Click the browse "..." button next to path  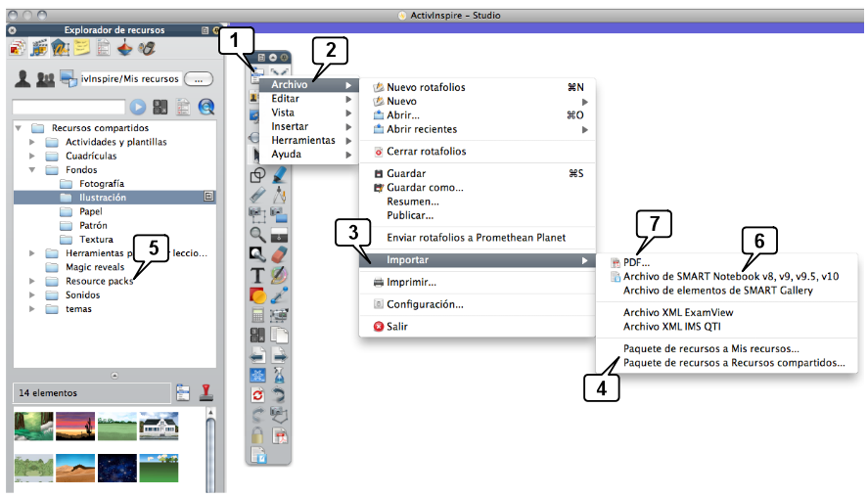click(198, 78)
